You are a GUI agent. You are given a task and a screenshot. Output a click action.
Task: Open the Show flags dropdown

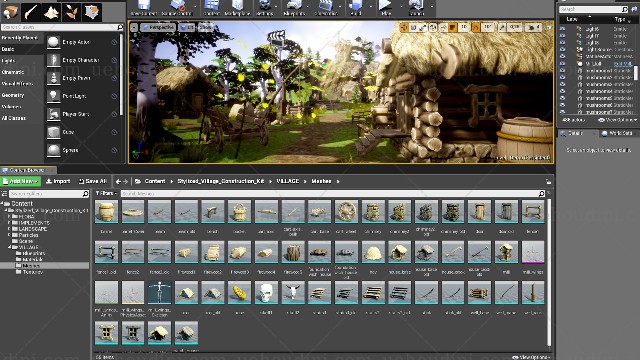point(206,27)
